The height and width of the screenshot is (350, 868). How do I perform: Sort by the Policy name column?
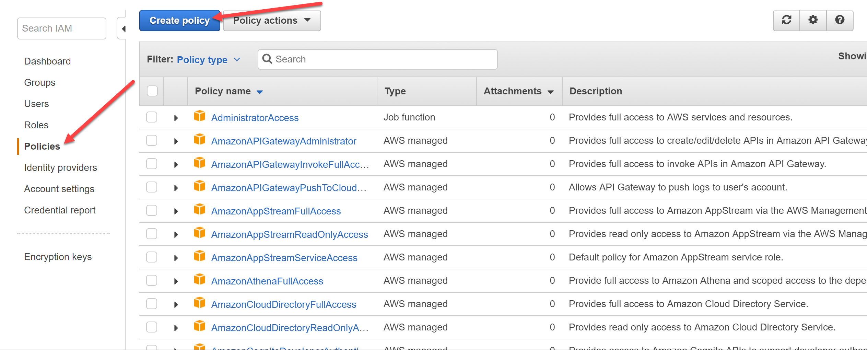click(229, 91)
